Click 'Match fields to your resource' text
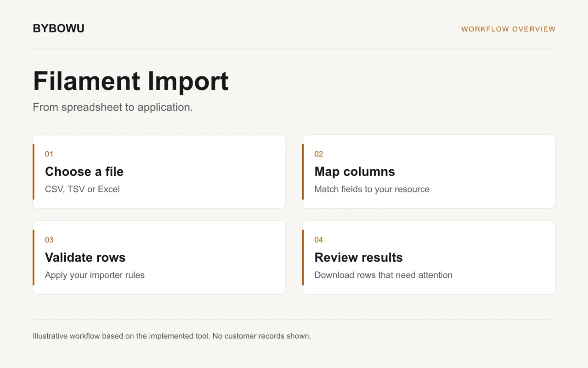This screenshot has height=368, width=588. [x=372, y=189]
